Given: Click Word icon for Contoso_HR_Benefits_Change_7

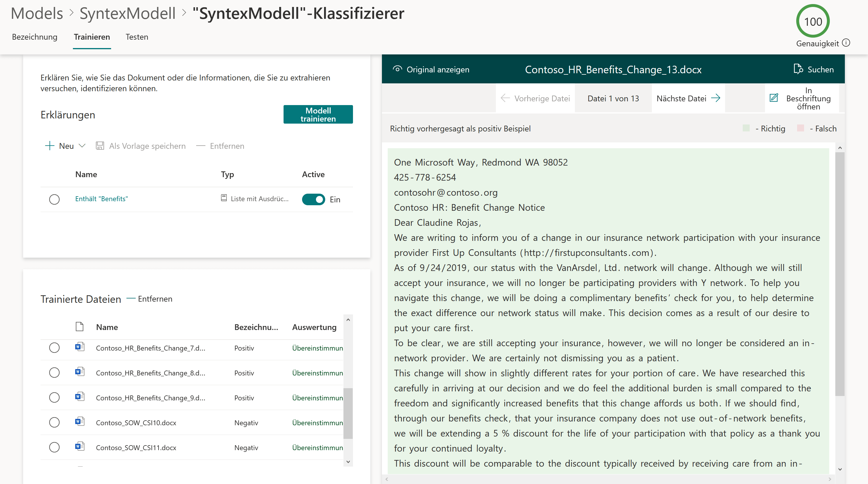Looking at the screenshot, I should coord(80,347).
